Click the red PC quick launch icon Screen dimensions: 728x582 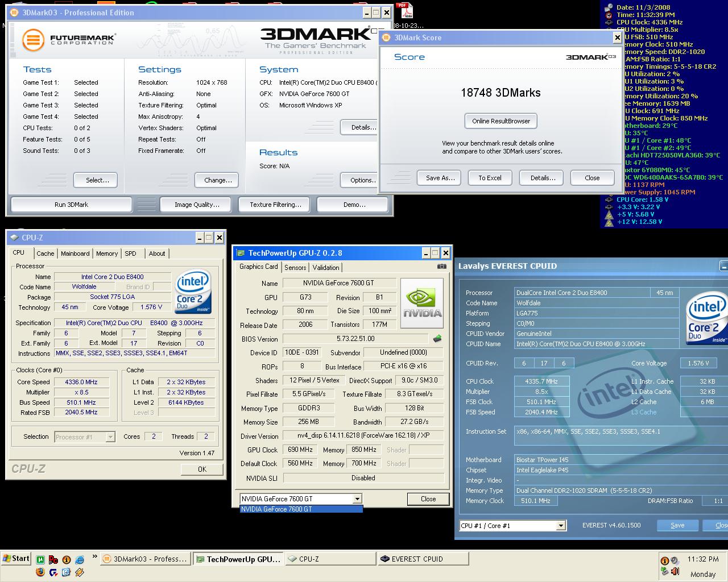click(x=53, y=560)
